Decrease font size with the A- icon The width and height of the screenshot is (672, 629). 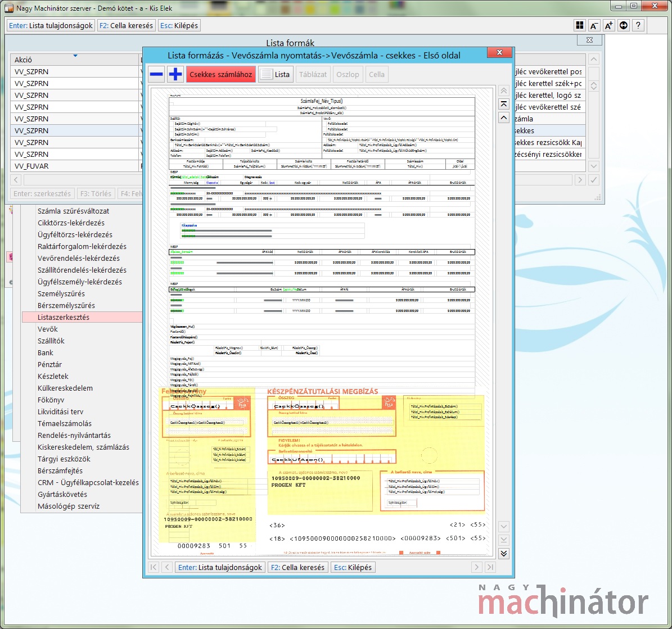pos(594,25)
